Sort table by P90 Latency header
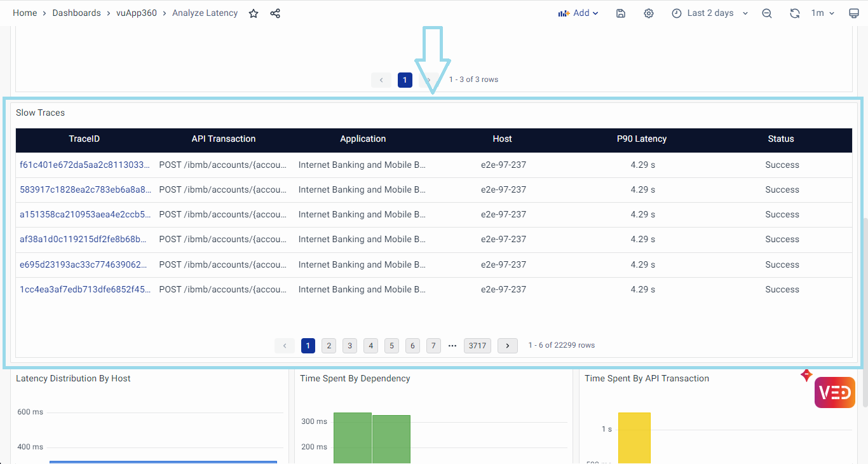This screenshot has height=464, width=868. pyautogui.click(x=642, y=139)
